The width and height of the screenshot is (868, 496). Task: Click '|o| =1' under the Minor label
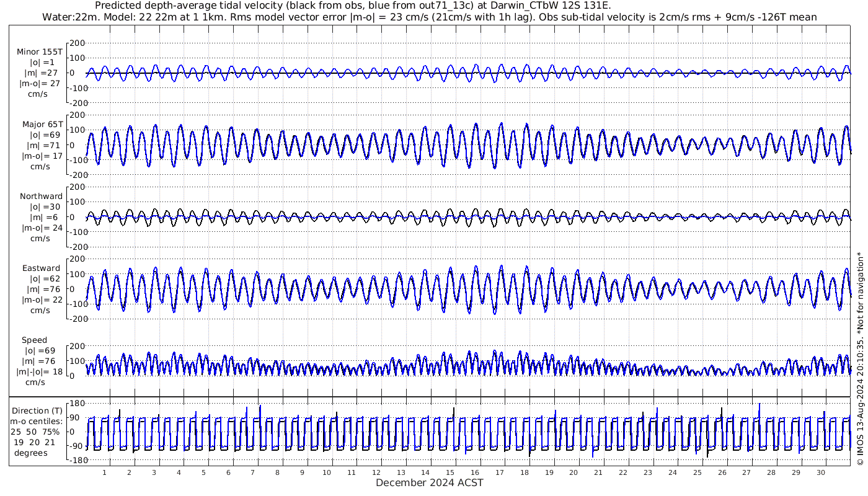click(42, 63)
